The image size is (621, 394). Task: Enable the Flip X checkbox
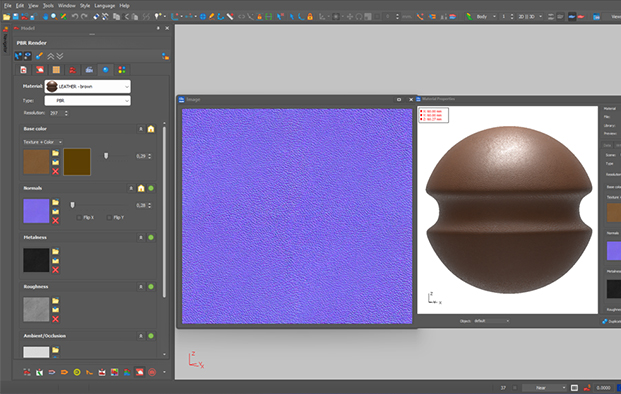click(79, 217)
